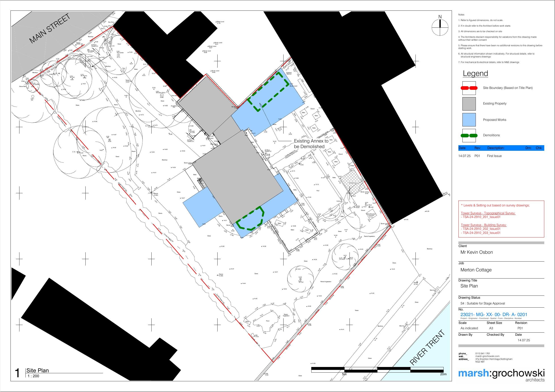
Task: Click the large drawing number 1 marker
Action: tap(17, 373)
